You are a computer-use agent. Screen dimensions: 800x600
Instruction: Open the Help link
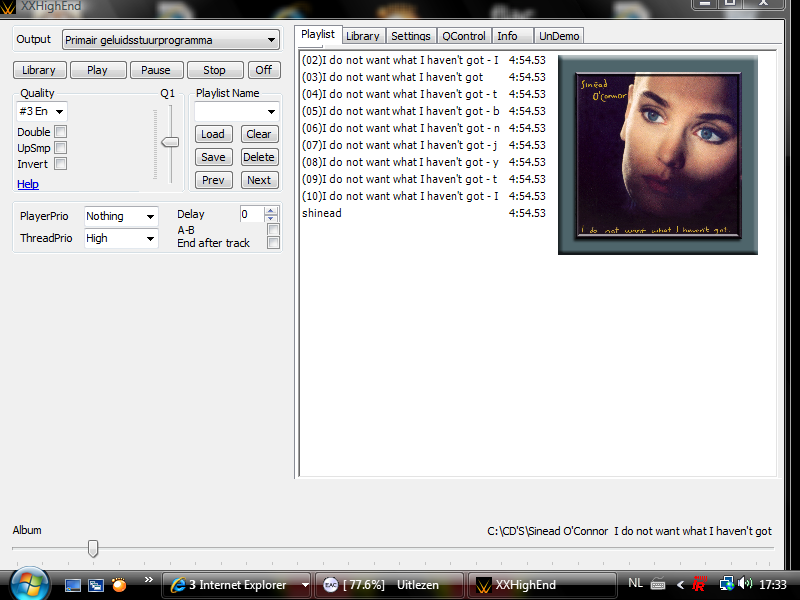(28, 184)
